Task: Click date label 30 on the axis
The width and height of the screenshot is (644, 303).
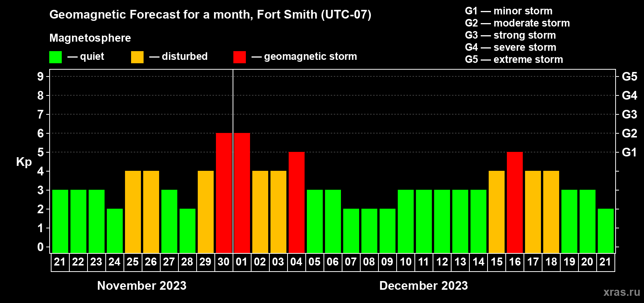Action: click(224, 262)
